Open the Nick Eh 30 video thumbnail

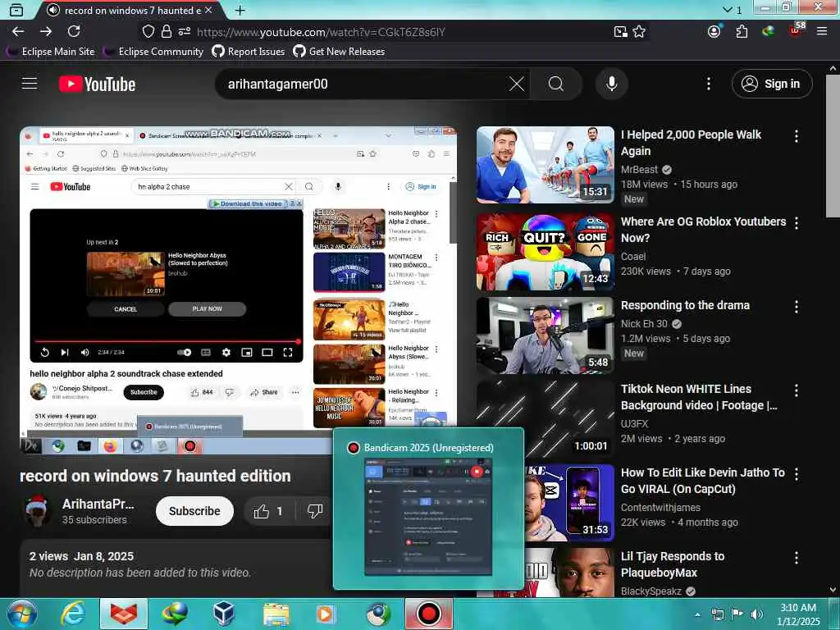[546, 336]
